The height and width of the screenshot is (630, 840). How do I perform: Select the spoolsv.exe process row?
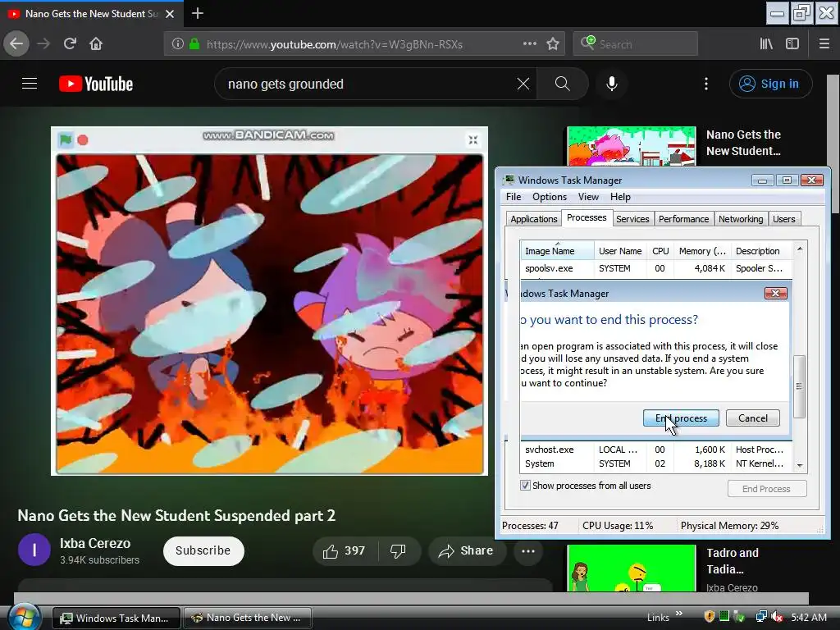point(655,268)
